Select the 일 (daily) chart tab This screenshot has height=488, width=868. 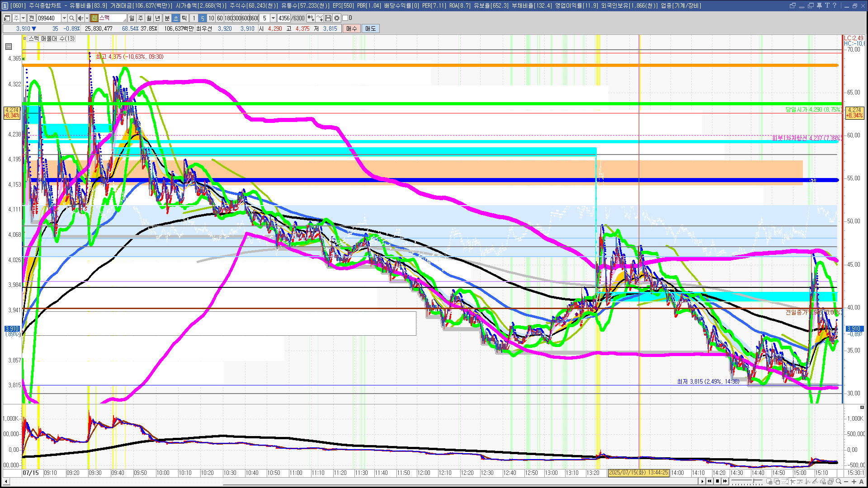tap(132, 18)
